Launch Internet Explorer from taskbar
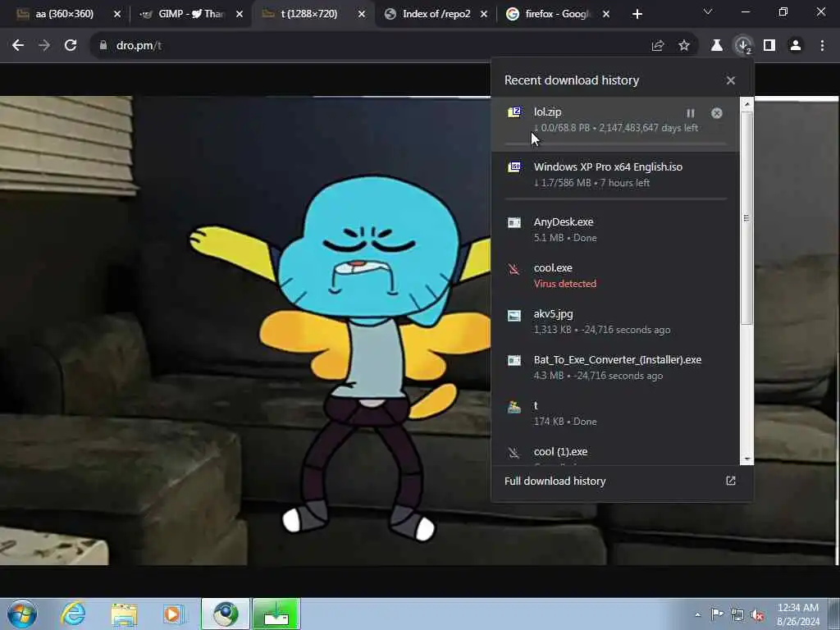840x630 pixels. tap(73, 614)
